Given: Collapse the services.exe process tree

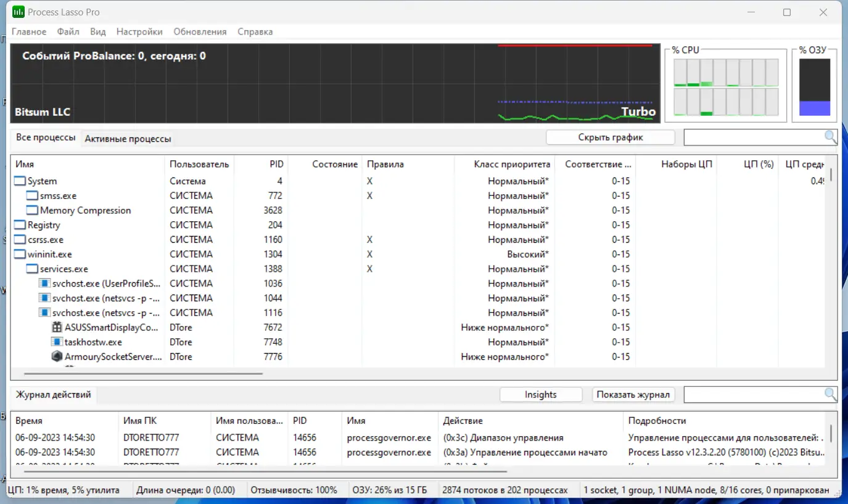Looking at the screenshot, I should click(31, 268).
